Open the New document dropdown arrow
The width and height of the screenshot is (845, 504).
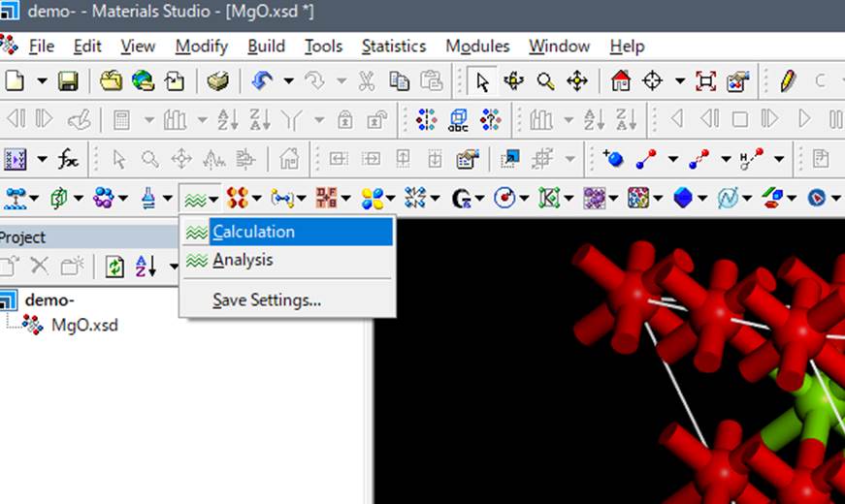pos(42,81)
